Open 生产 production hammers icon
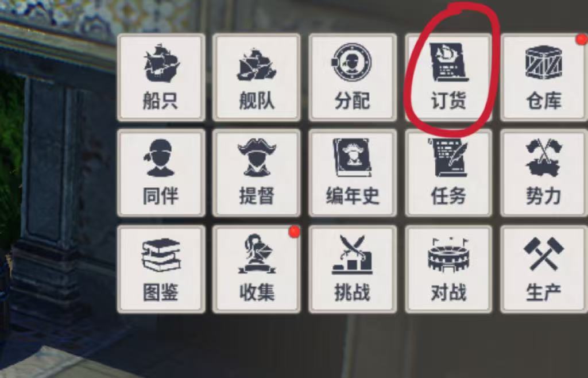 (544, 269)
